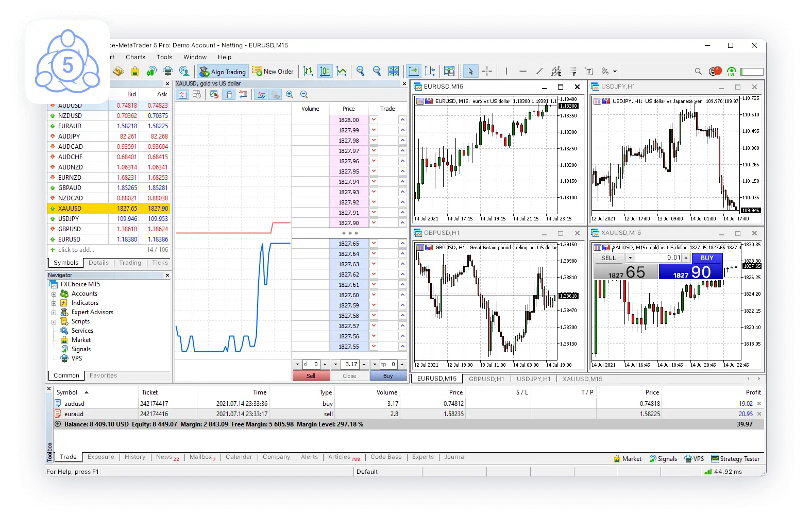
Task: Expand the Accounts node in Navigator
Action: (54, 294)
